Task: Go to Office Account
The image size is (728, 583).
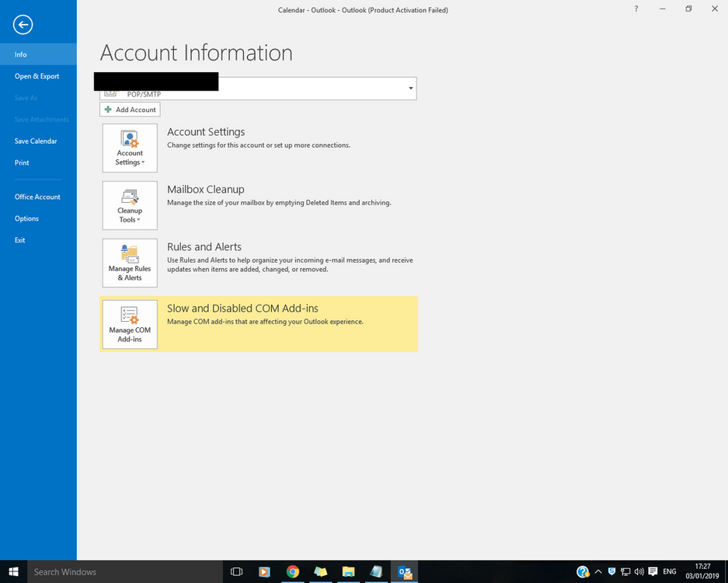Action: pos(38,197)
